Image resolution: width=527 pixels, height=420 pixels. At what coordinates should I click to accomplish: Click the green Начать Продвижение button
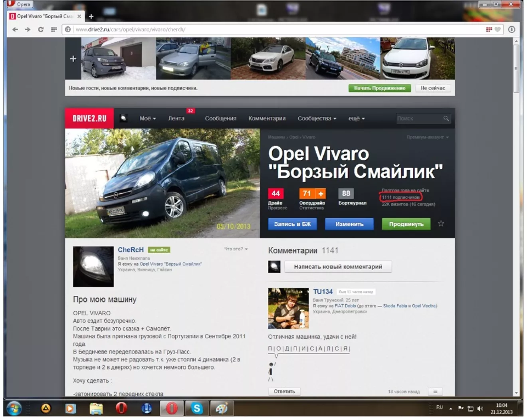(x=379, y=88)
